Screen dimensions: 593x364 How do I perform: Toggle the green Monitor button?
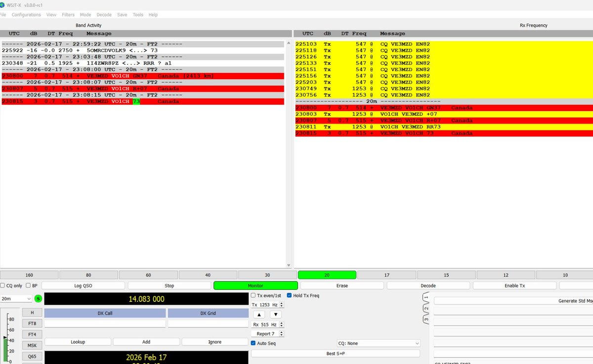[x=255, y=285]
